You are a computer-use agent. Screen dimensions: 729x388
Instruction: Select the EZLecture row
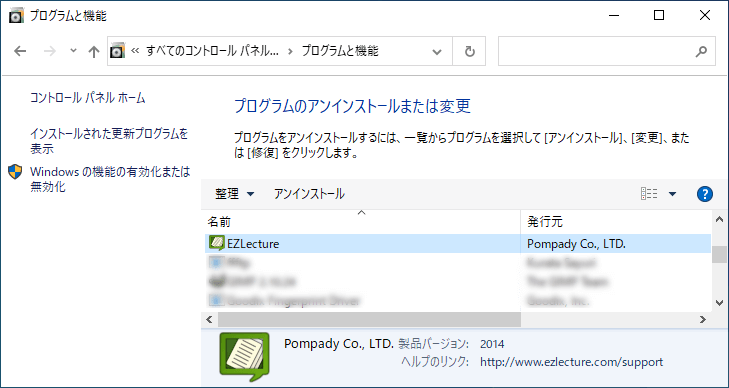458,243
